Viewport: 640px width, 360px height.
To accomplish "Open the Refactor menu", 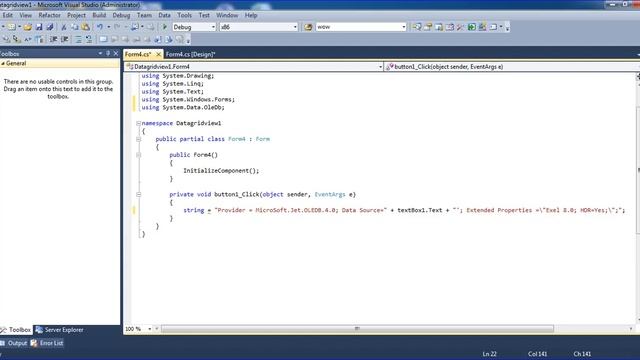I will [x=49, y=15].
